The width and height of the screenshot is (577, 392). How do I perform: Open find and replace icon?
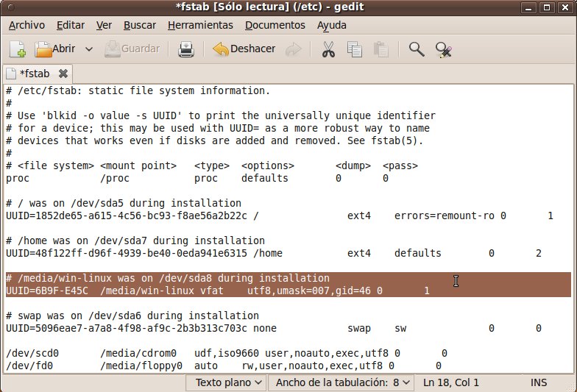443,49
